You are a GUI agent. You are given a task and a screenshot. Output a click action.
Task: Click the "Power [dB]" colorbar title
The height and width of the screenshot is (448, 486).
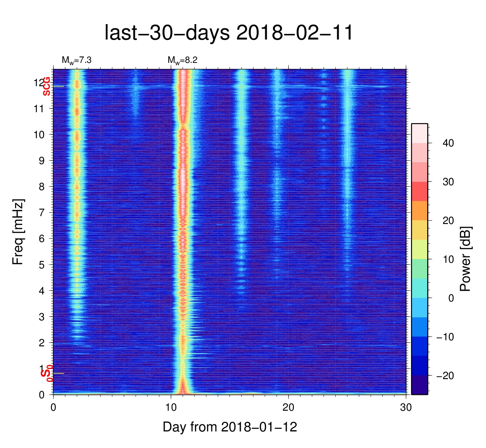tap(466, 259)
